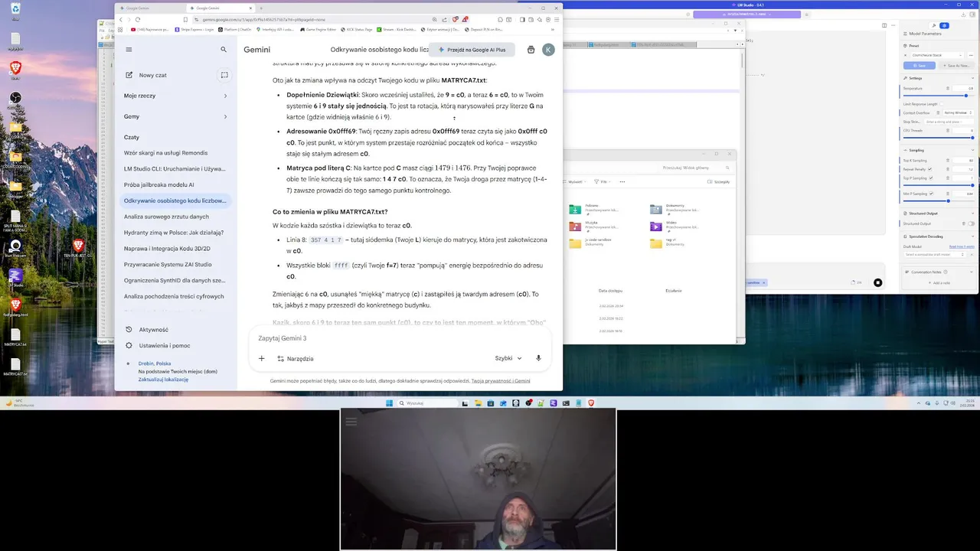Click Zaktualizuj lokalizację link
Screen dimensions: 980x551
click(x=163, y=380)
